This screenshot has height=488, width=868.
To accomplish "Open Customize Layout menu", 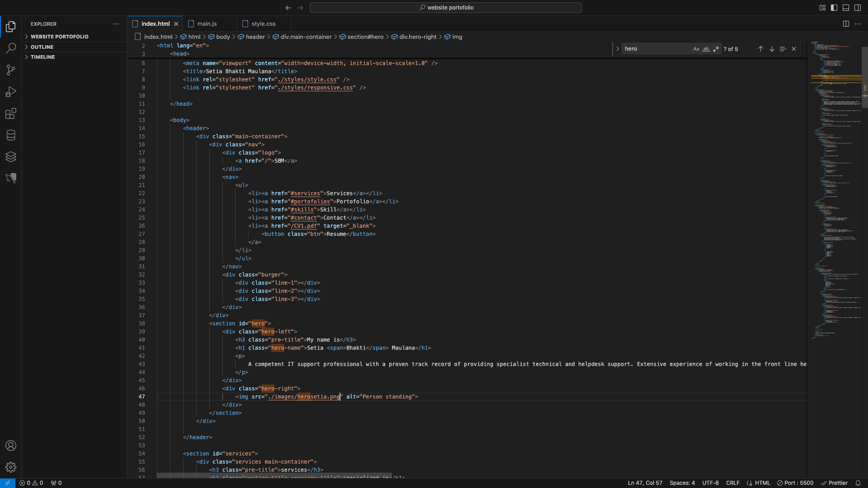I will (822, 8).
